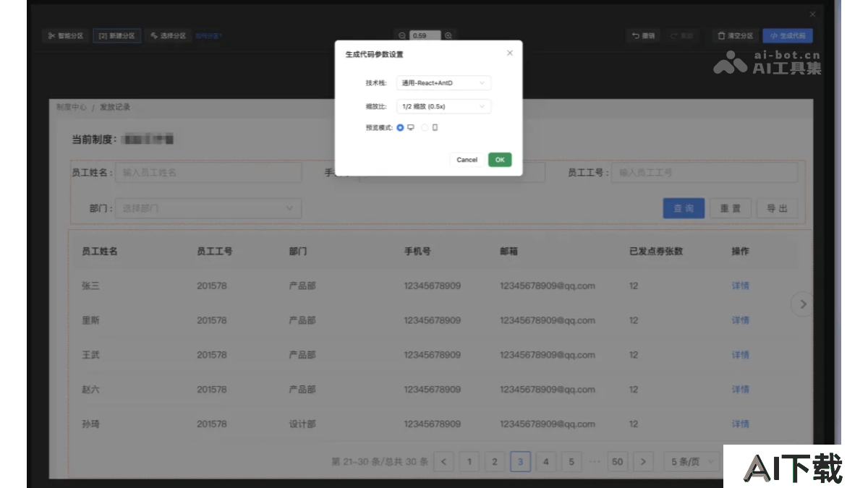Activate the 选择分区 tool
Viewport: 868px width, 488px height.
[x=168, y=35]
